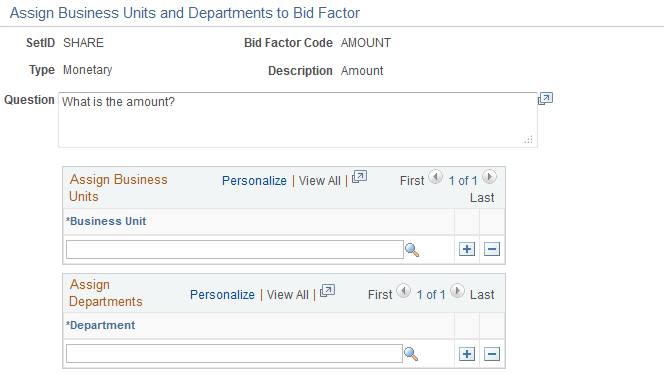Go to Last in Assign Departments
This screenshot has width=664, height=374.
(482, 295)
